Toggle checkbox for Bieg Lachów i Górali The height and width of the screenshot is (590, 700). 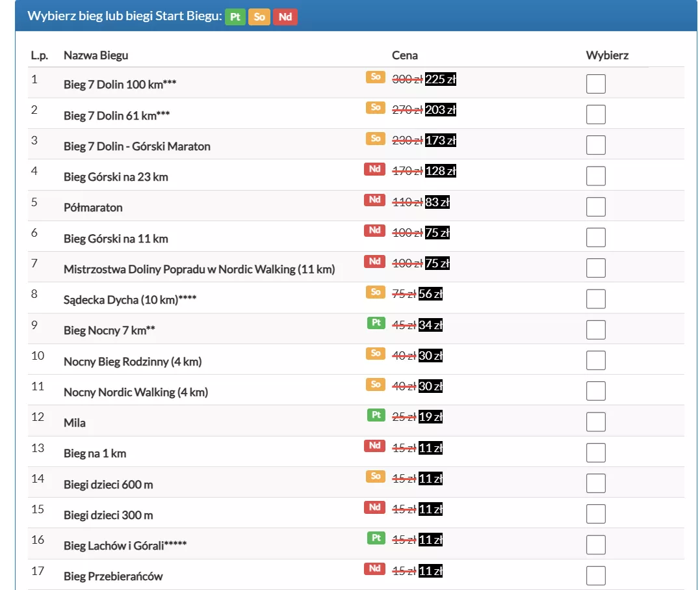(595, 545)
